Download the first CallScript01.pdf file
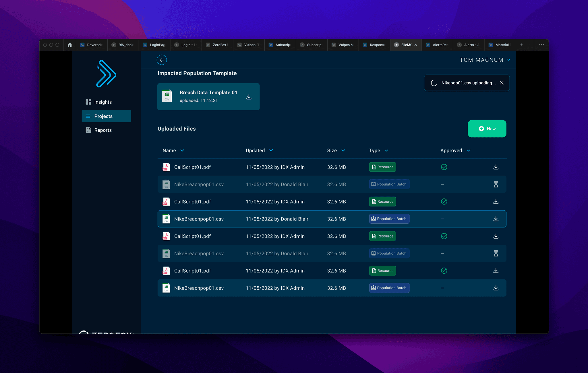588x373 pixels. [496, 167]
